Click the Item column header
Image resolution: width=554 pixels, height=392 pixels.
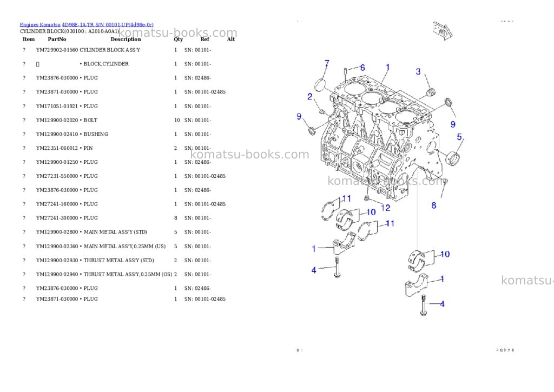tap(29, 39)
